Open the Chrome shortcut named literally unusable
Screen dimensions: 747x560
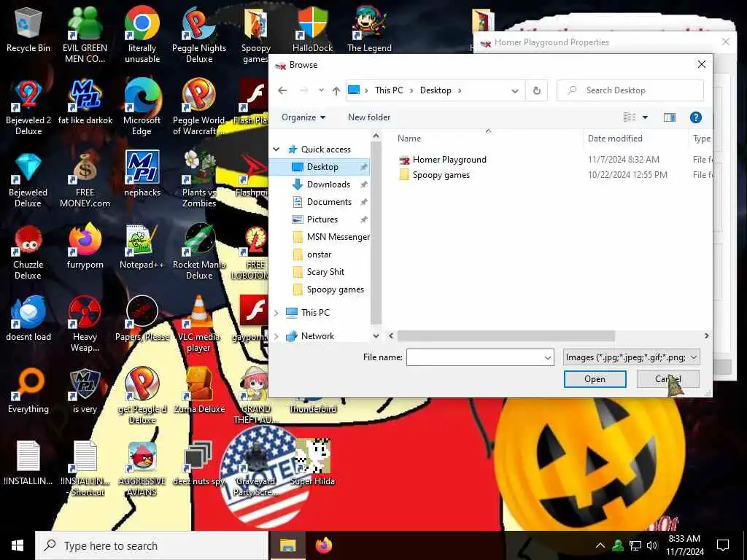tap(142, 35)
